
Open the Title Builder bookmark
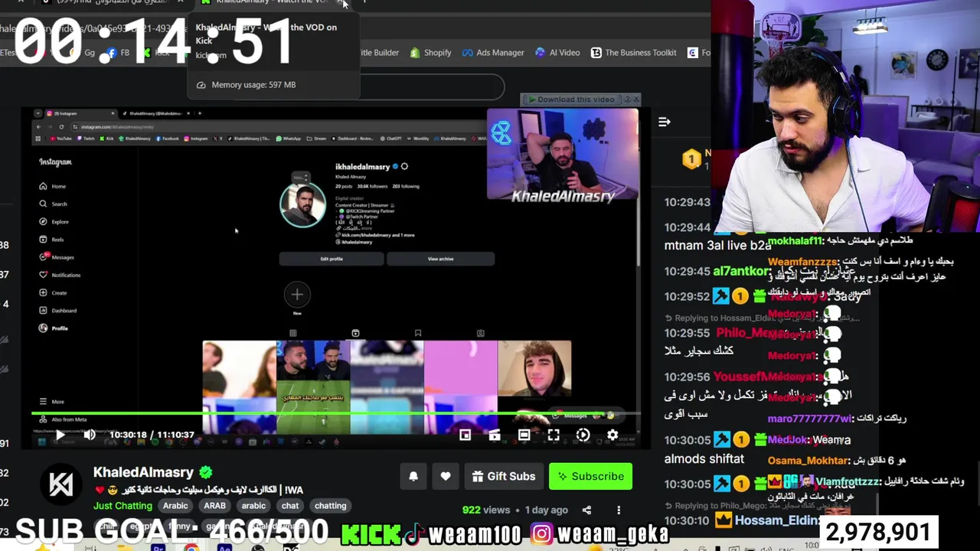(x=378, y=53)
